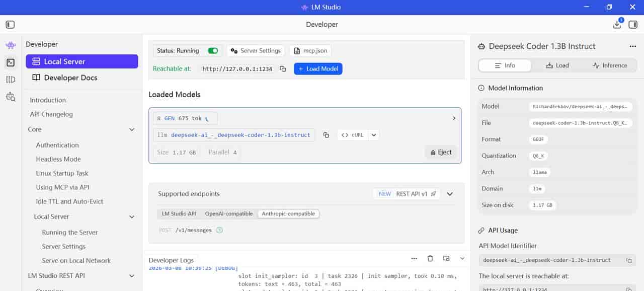
Task: Copy the local server URL in right panel
Action: tap(629, 289)
